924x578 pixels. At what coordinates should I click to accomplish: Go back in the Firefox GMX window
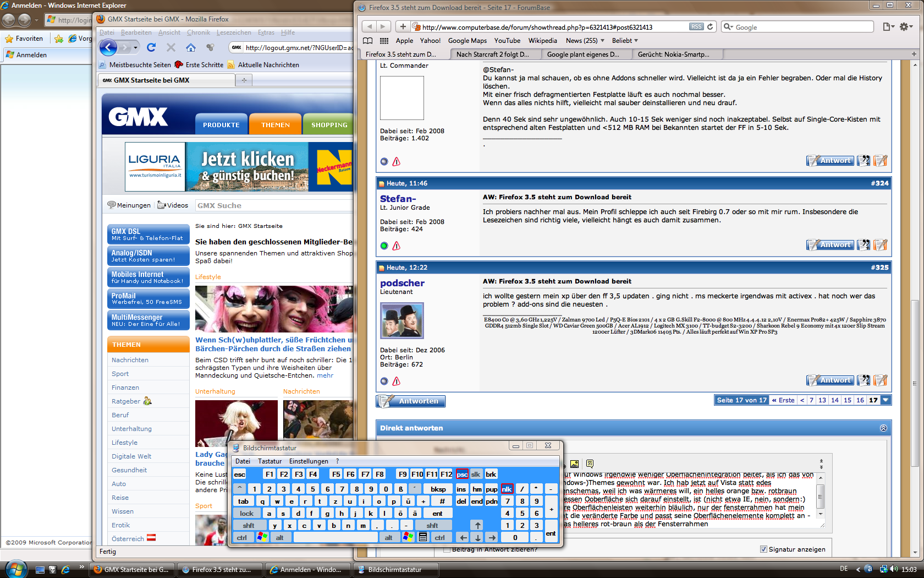click(x=109, y=48)
